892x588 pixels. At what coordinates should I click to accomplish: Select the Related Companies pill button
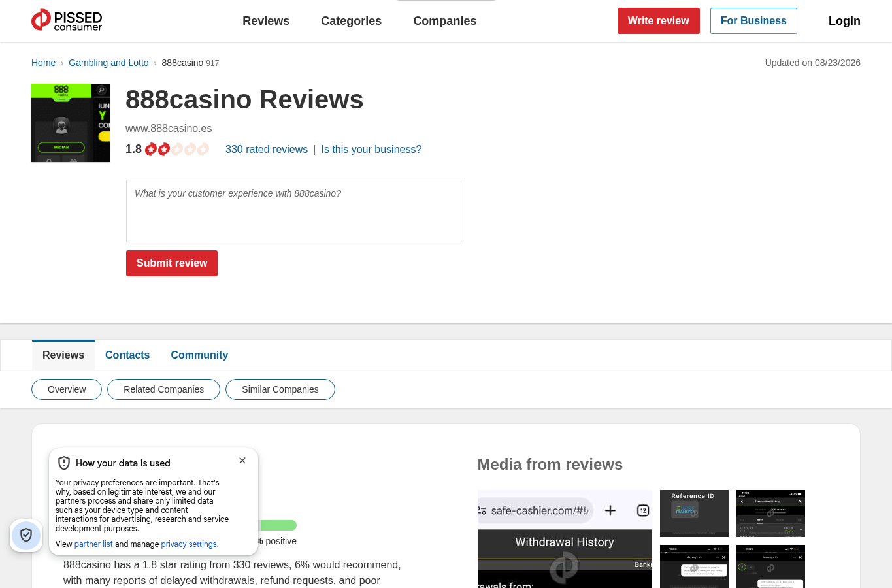click(164, 389)
